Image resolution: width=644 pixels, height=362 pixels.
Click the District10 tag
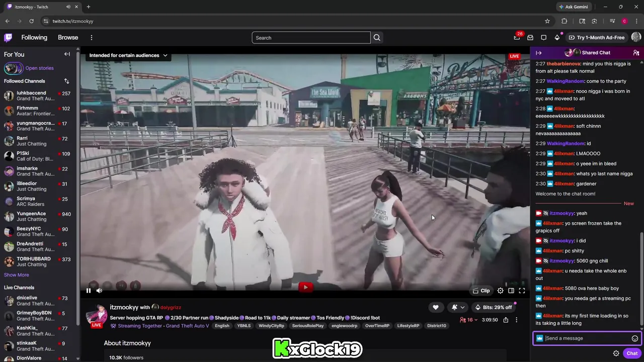pyautogui.click(x=437, y=326)
